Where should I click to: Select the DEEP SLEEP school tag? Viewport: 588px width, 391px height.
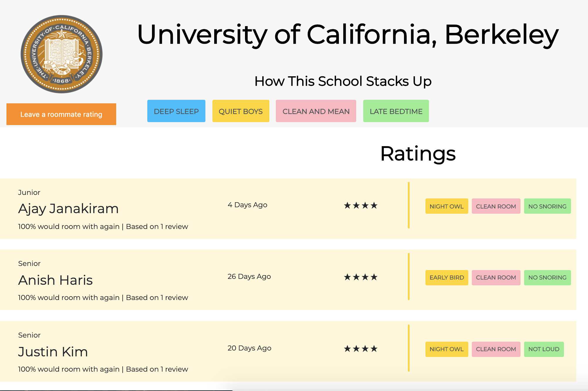coord(176,111)
